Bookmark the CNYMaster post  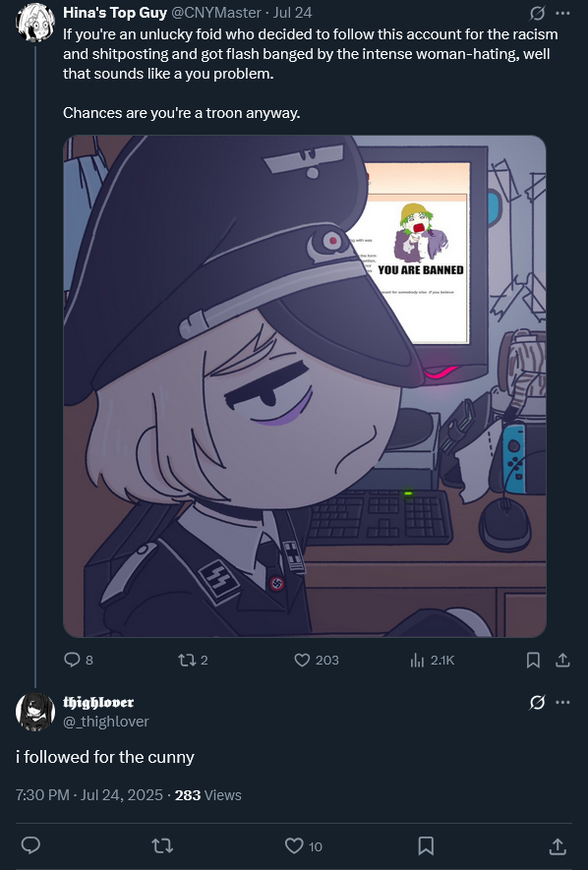(533, 660)
